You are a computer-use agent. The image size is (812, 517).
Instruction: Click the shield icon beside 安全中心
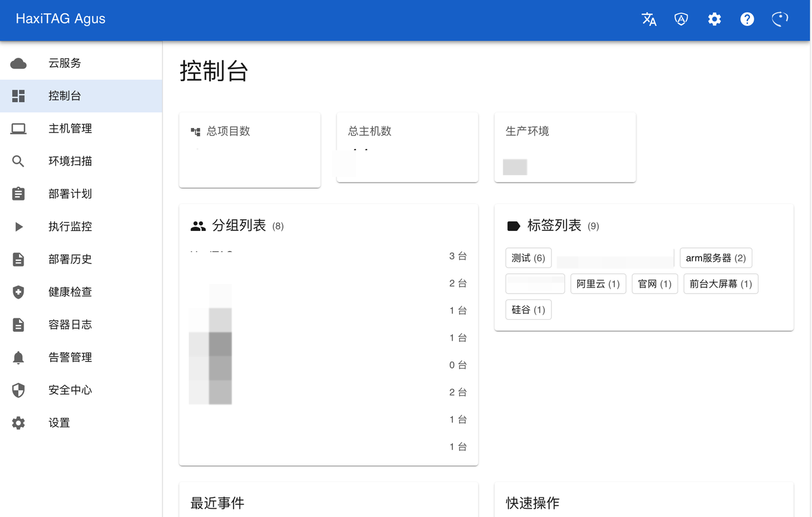point(18,389)
